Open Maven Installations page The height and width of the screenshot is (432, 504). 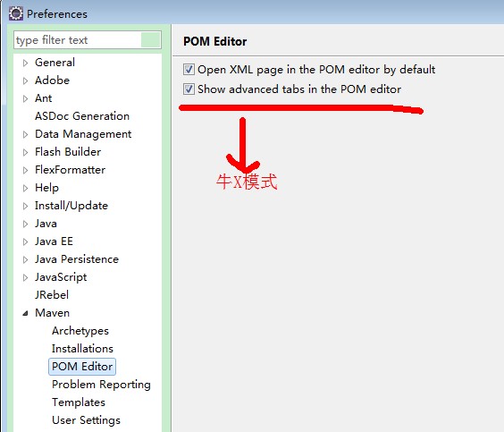pos(82,349)
